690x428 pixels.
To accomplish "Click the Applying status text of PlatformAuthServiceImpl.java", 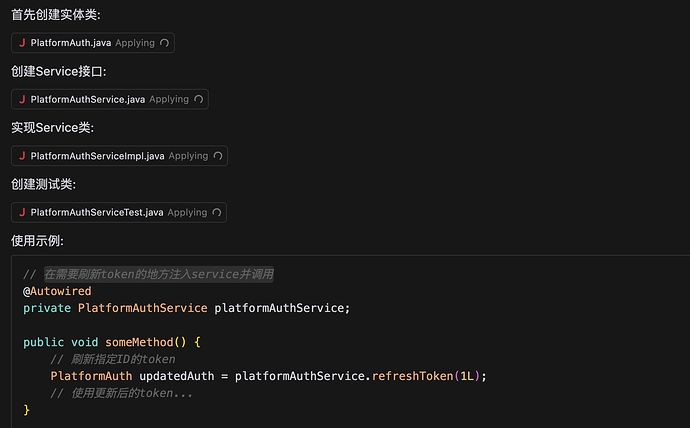I will click(188, 156).
